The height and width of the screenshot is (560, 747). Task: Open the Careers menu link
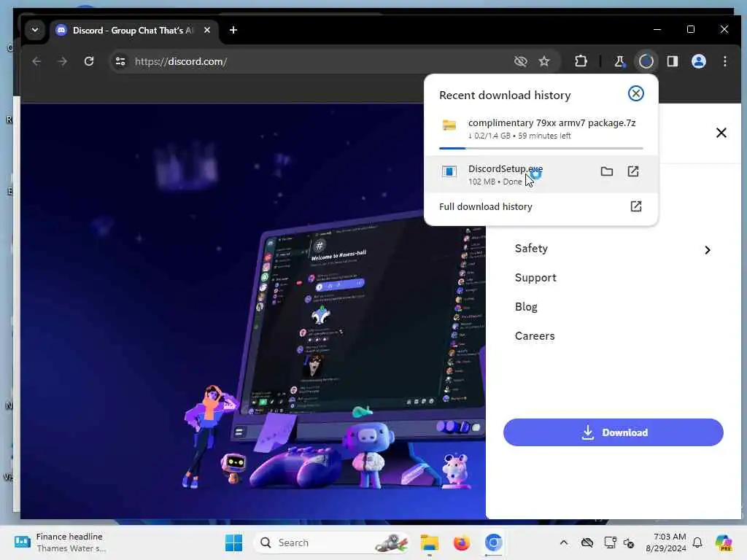click(x=535, y=335)
